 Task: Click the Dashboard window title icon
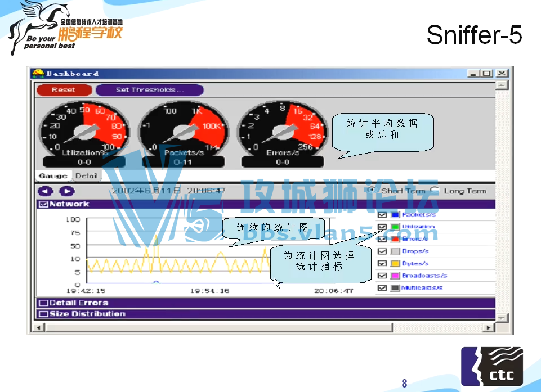[38, 74]
